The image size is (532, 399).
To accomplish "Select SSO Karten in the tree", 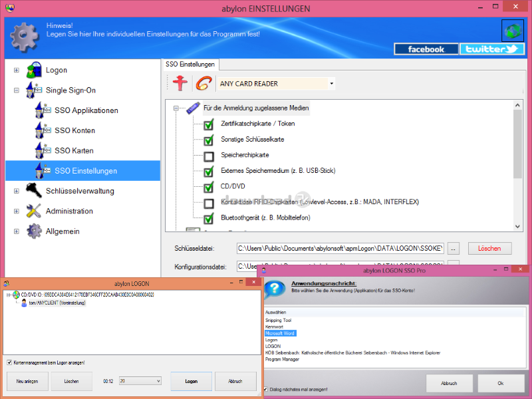I will [74, 151].
